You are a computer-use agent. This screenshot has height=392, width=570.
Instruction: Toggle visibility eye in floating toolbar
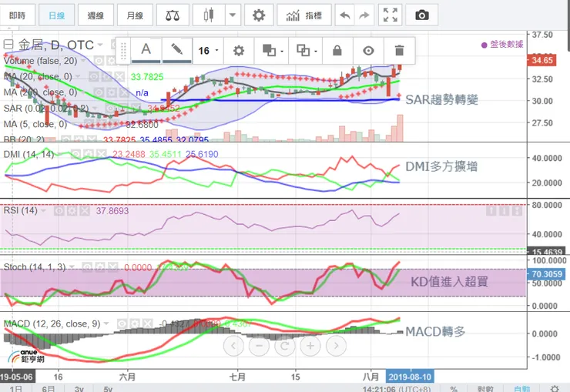[368, 51]
